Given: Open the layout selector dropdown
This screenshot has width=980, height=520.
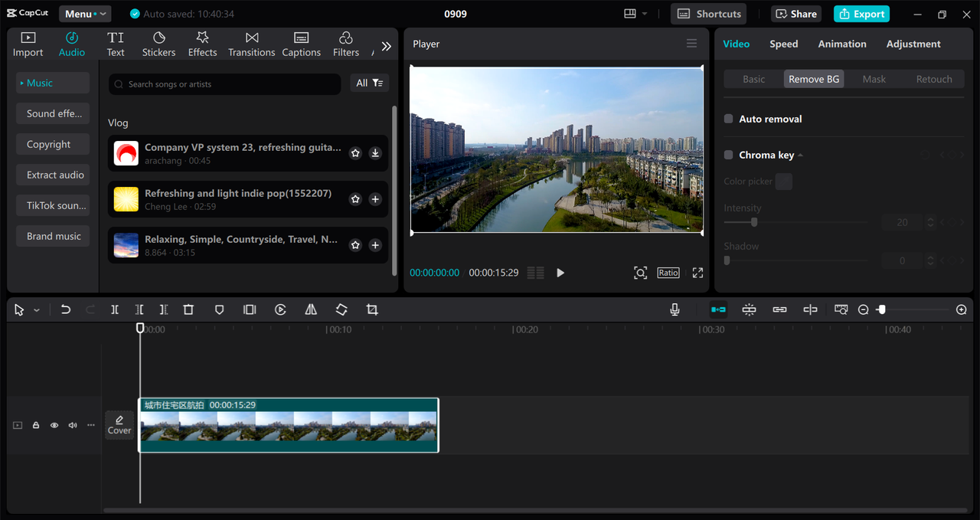Looking at the screenshot, I should coord(635,14).
